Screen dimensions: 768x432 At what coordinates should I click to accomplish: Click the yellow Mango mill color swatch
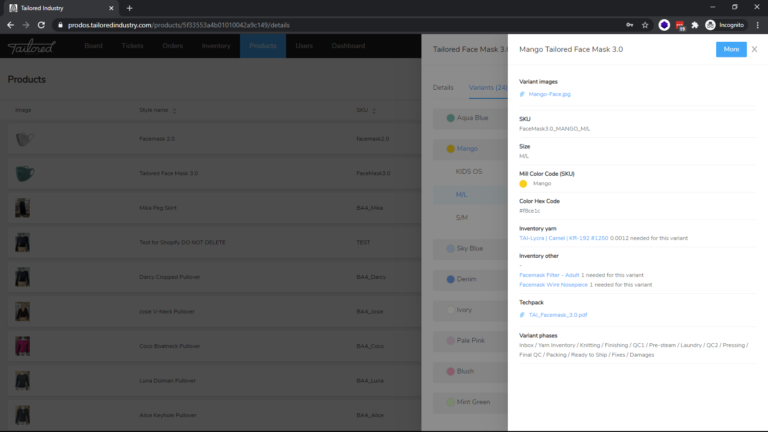(x=523, y=183)
